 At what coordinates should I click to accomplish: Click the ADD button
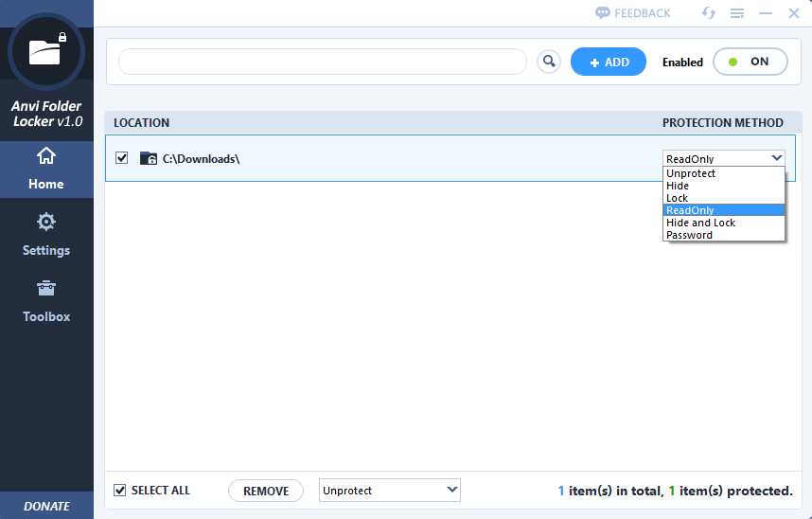(609, 62)
